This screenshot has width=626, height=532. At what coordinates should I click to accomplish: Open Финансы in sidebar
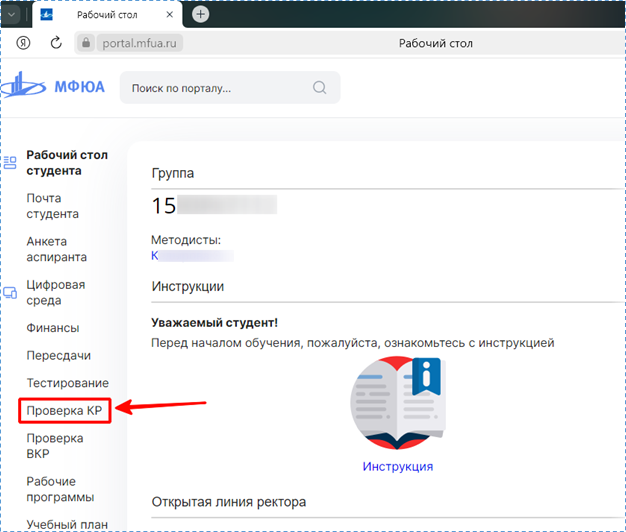point(53,328)
